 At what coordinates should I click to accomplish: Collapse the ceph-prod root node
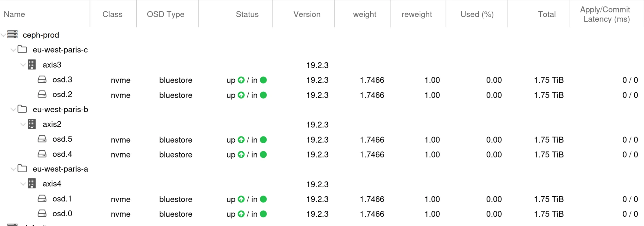pyautogui.click(x=3, y=35)
